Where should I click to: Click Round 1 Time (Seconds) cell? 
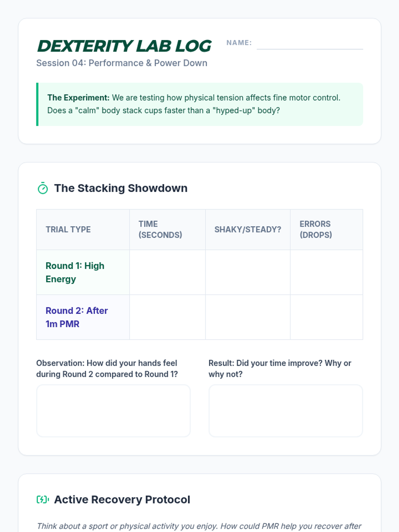(167, 272)
